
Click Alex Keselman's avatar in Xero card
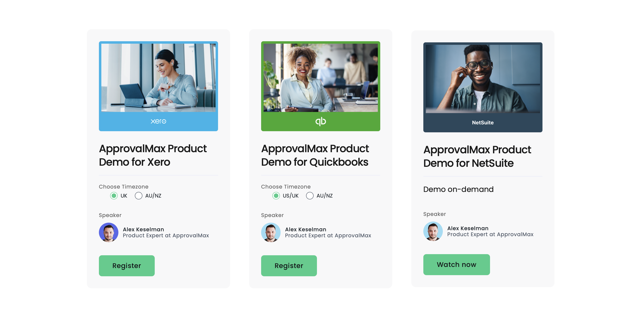click(108, 232)
